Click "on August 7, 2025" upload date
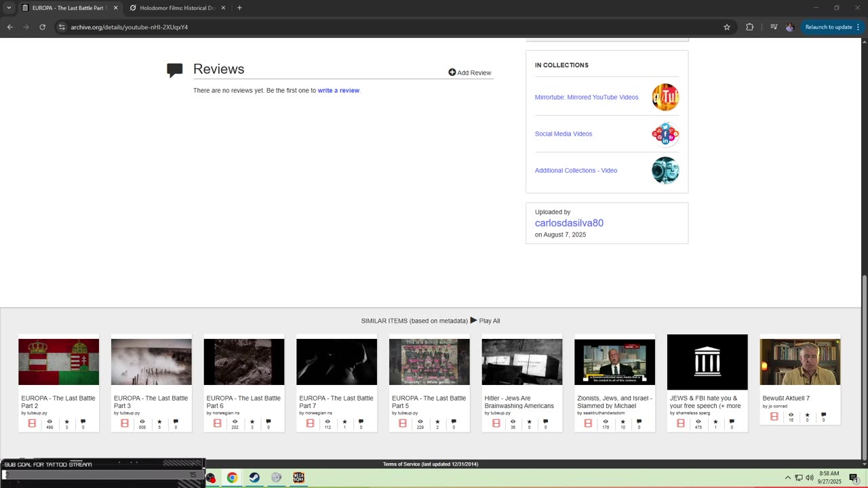 (560, 235)
